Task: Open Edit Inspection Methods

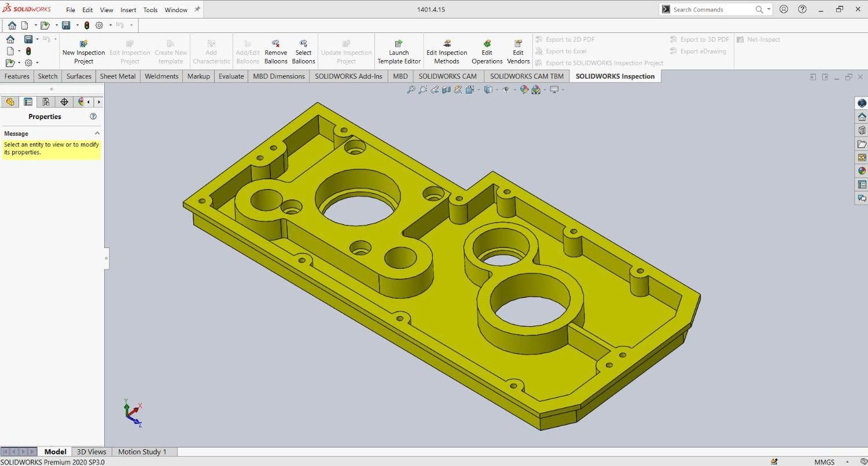Action: [x=447, y=52]
